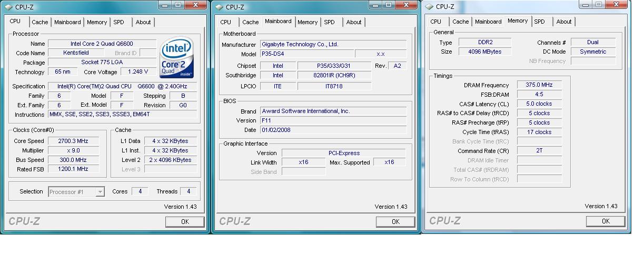Select the Memory tab in the middle CPU-Z window

click(308, 22)
